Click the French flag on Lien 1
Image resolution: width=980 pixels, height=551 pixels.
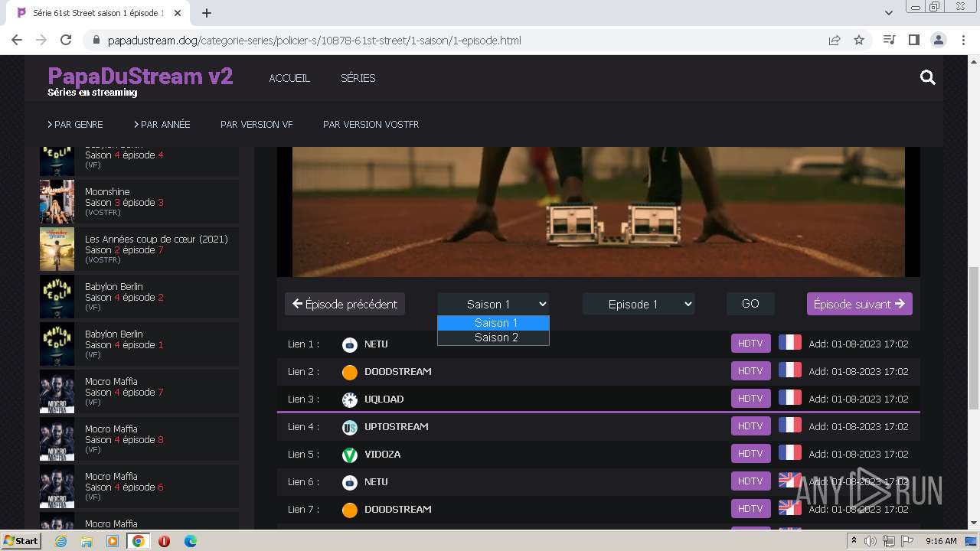(789, 343)
